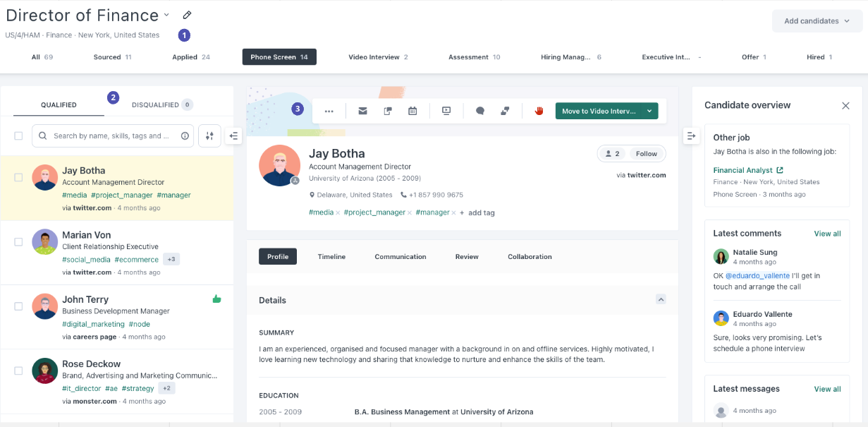This screenshot has width=868, height=427.
Task: Click the Follow button on Jay Botha's profile
Action: (x=646, y=153)
